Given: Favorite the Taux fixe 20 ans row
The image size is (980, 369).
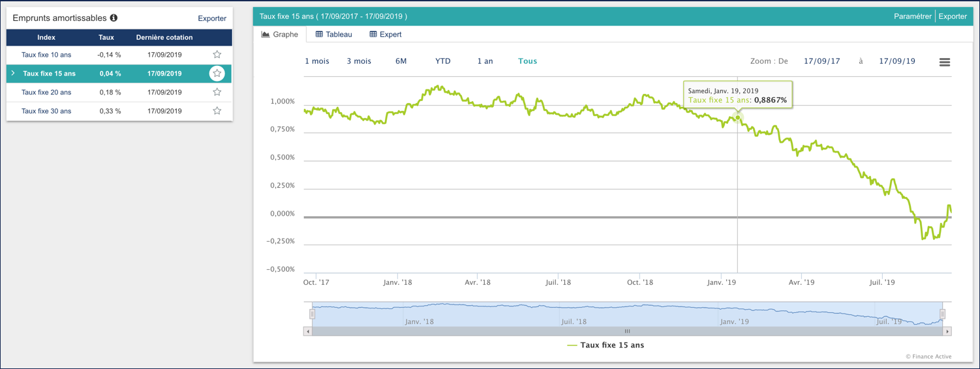Looking at the screenshot, I should pyautogui.click(x=217, y=92).
